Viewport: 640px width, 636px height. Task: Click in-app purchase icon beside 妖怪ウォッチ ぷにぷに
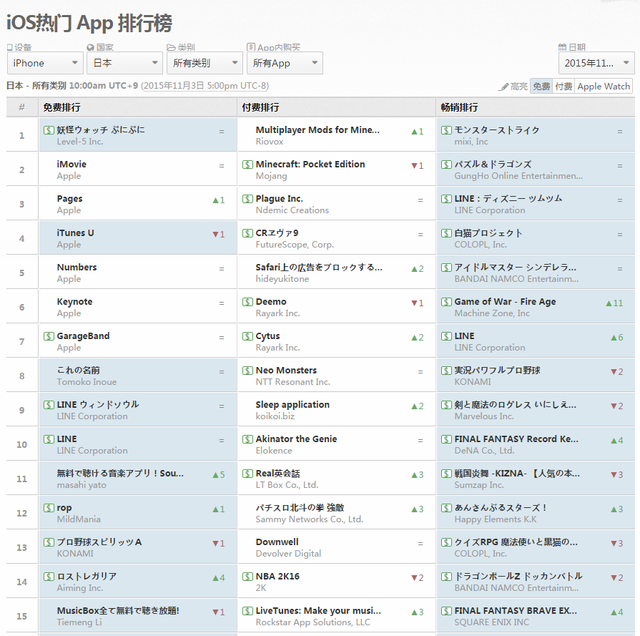49,130
